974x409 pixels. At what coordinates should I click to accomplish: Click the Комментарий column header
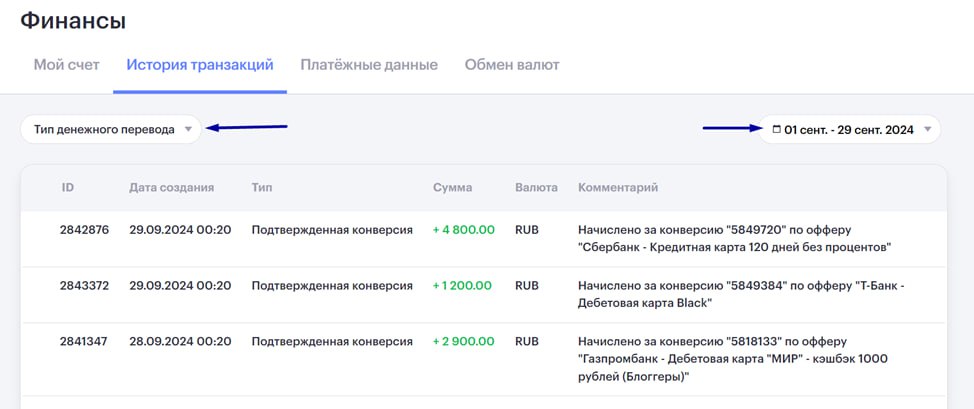(x=618, y=187)
